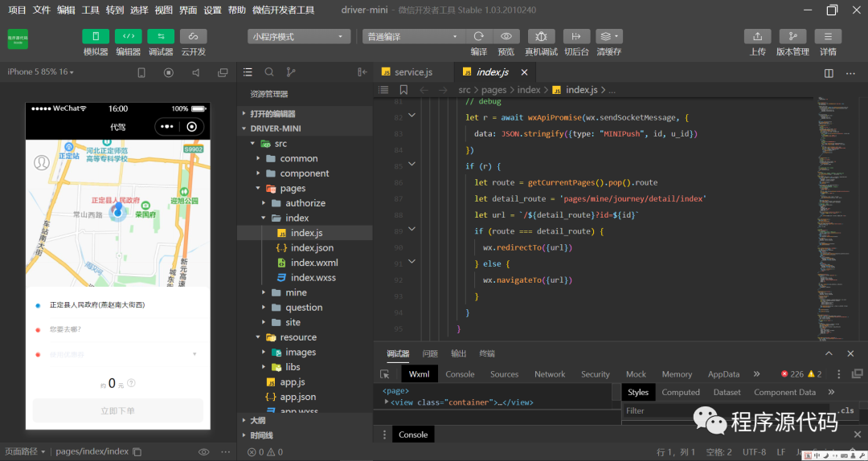Click the 上传 upload icon
Image resolution: width=868 pixels, height=461 pixels.
[x=758, y=36]
